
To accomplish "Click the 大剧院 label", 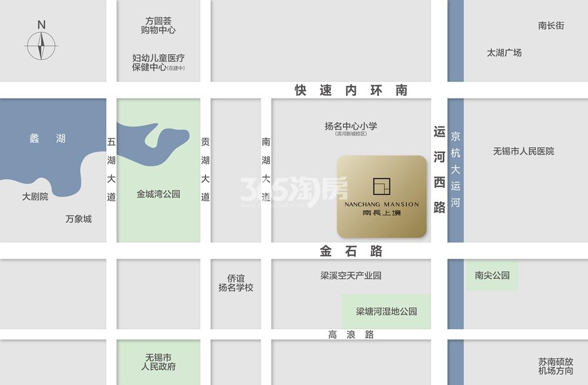I will (35, 197).
